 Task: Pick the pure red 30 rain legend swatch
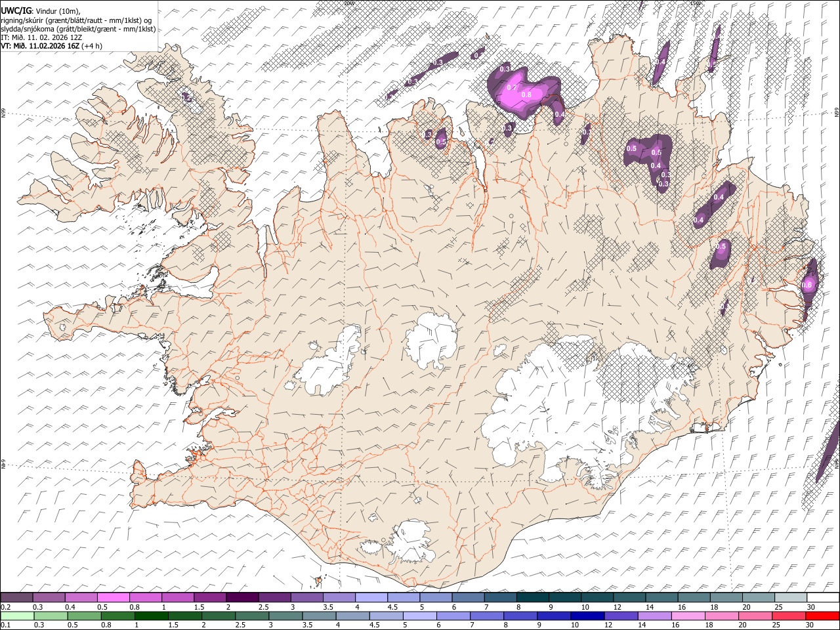[822, 616]
